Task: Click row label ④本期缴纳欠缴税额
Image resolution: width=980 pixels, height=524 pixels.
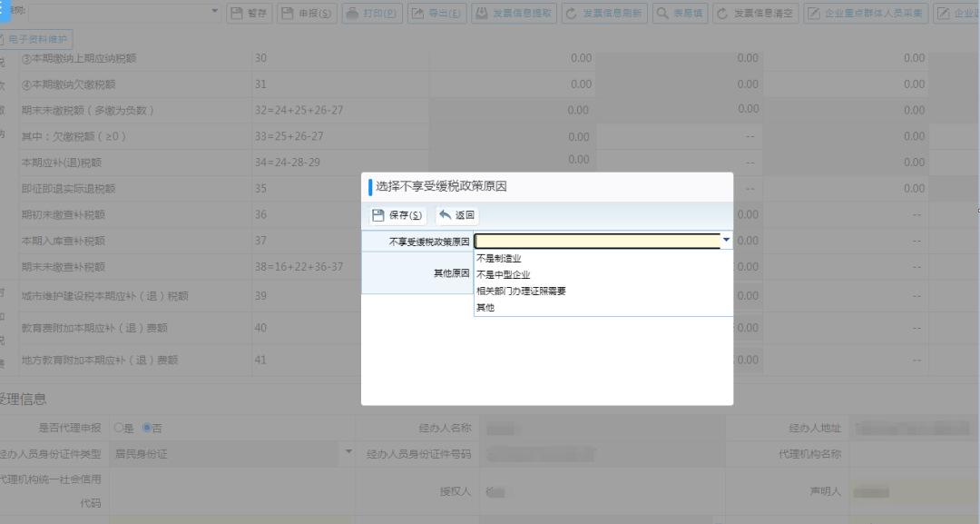Action: pos(68,84)
